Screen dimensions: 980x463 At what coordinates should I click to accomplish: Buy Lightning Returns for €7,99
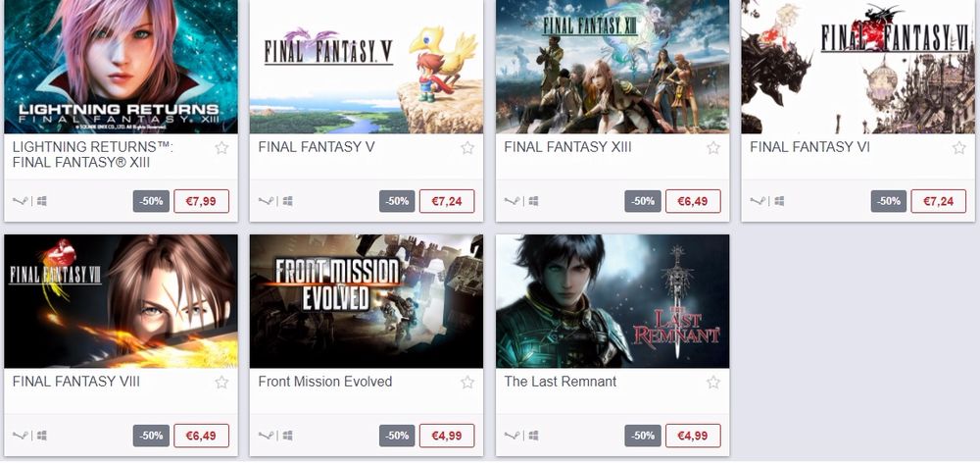coord(201,201)
